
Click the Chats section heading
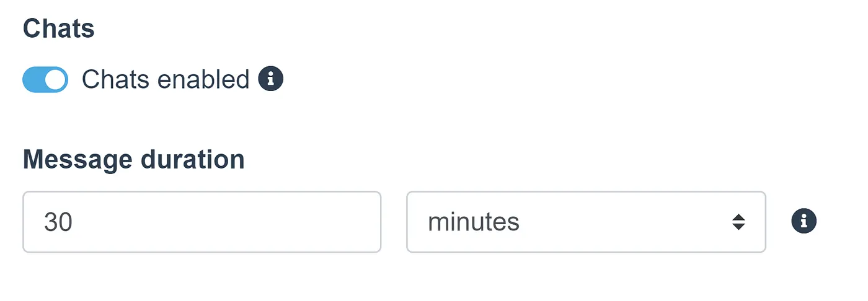59,29
